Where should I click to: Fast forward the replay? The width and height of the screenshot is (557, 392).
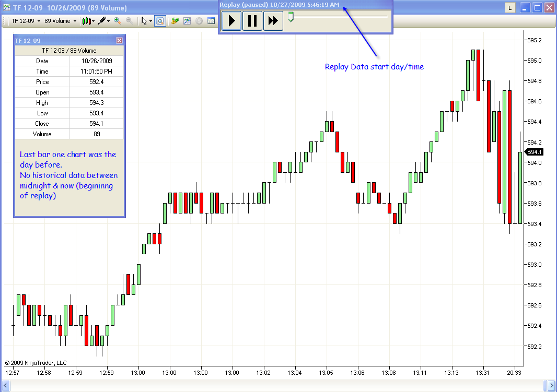pyautogui.click(x=273, y=20)
